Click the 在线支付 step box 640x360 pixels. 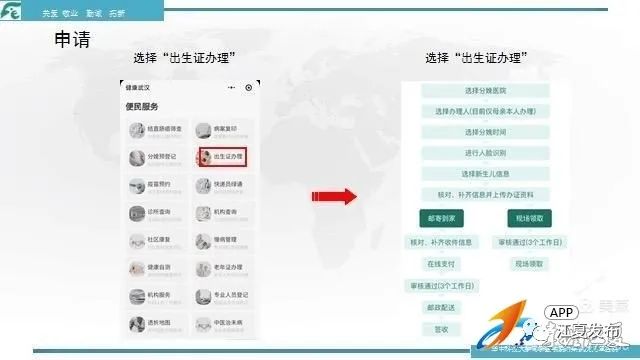coord(441,264)
